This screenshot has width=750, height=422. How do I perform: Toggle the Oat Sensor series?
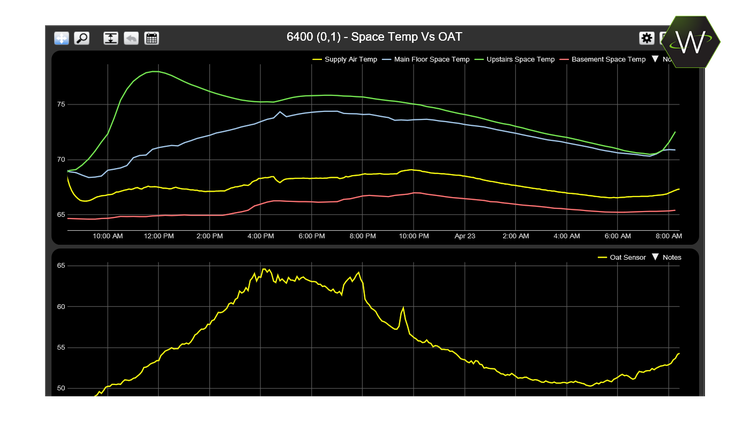(628, 258)
